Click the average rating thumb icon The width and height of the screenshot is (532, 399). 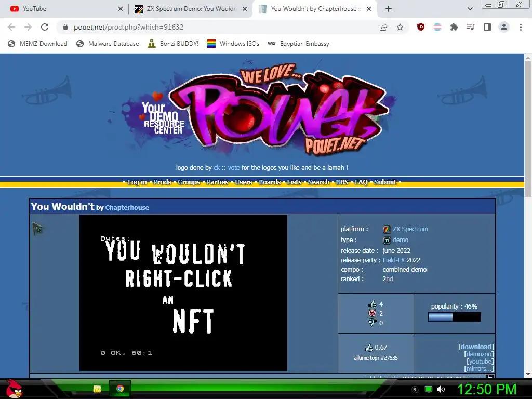[x=368, y=347]
